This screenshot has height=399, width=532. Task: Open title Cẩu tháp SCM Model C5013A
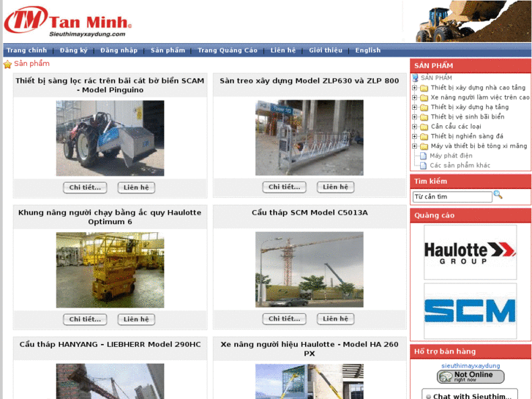pos(310,212)
